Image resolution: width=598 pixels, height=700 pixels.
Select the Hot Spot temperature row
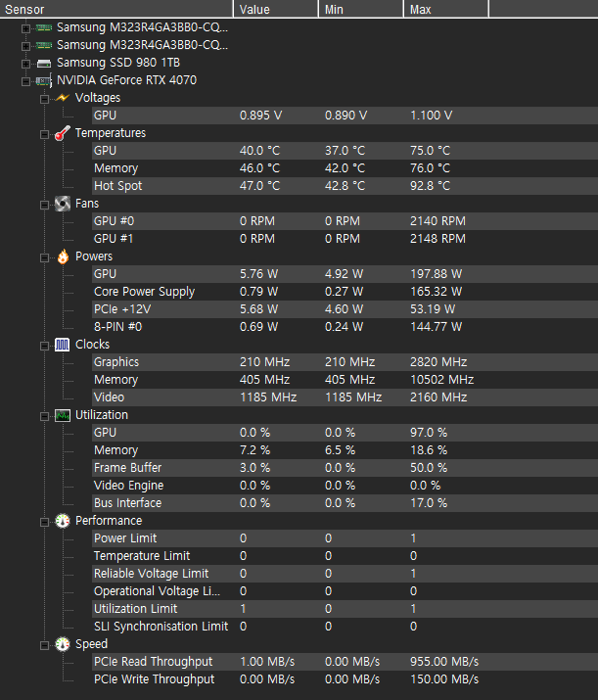(345, 186)
